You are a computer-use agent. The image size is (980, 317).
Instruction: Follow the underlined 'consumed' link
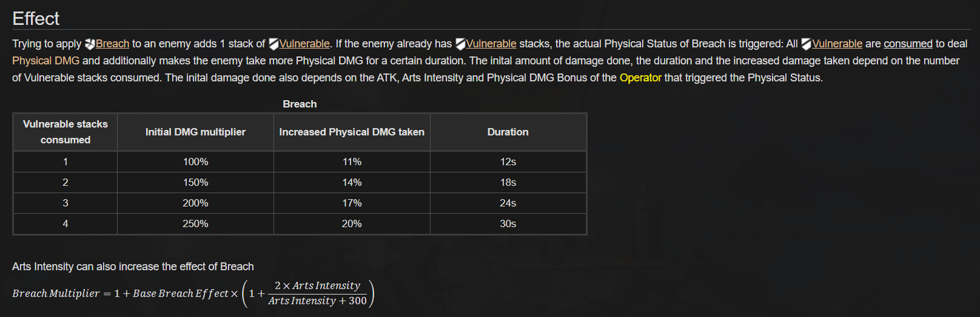click(908, 44)
